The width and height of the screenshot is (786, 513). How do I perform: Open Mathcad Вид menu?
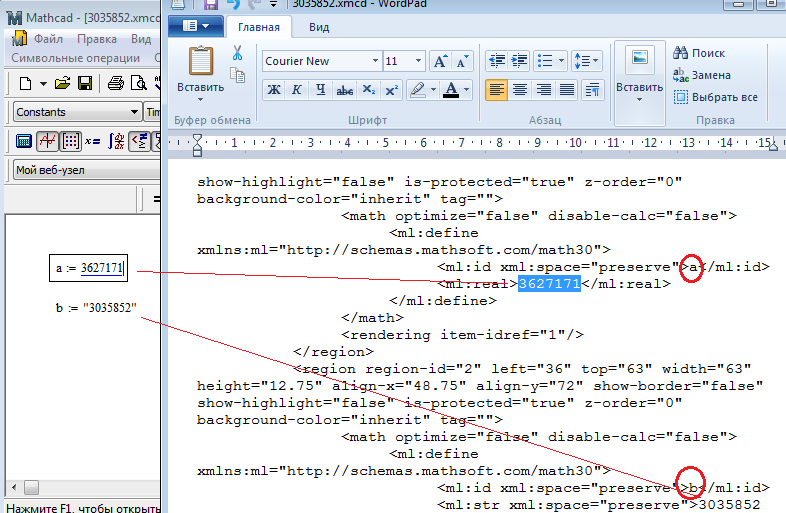[x=141, y=39]
